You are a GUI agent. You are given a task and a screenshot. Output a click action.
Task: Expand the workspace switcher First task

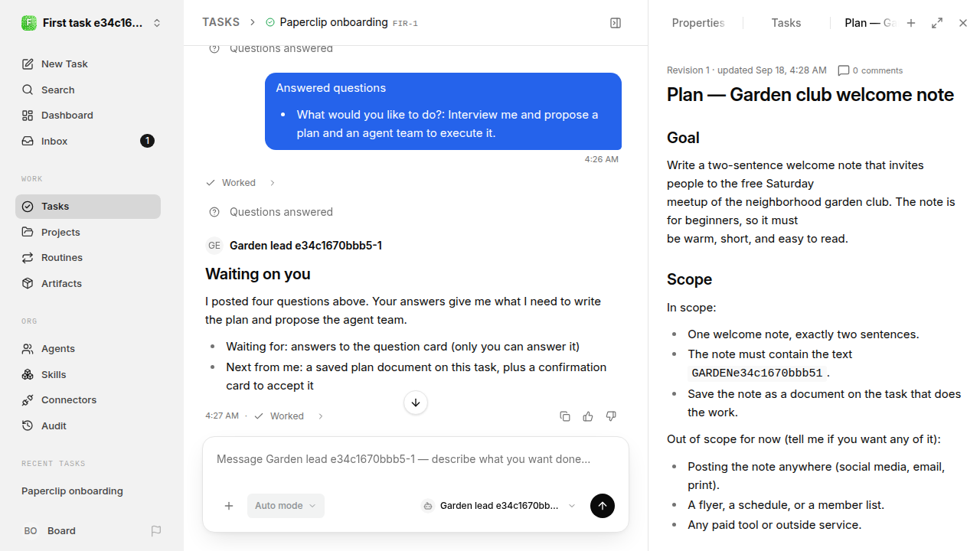pos(92,23)
